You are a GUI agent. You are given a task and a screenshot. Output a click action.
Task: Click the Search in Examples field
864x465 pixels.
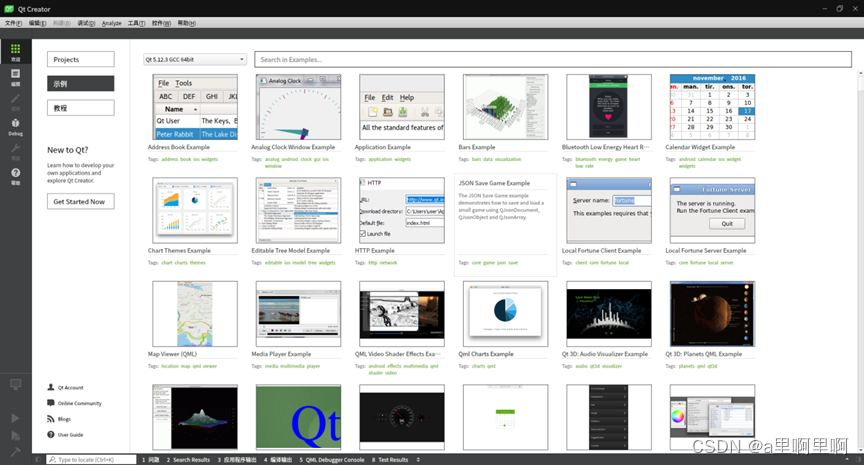[x=553, y=60]
